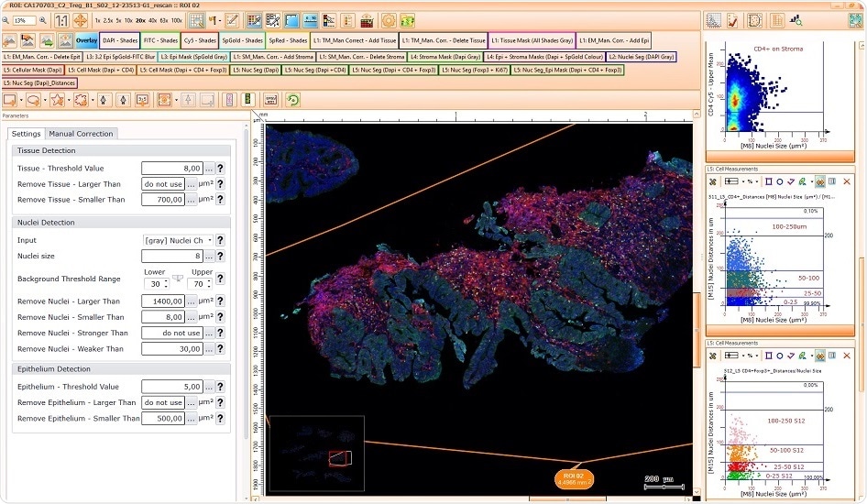This screenshot has height=504, width=867.
Task: Click the 1:1 actual size icon
Action: point(61,20)
